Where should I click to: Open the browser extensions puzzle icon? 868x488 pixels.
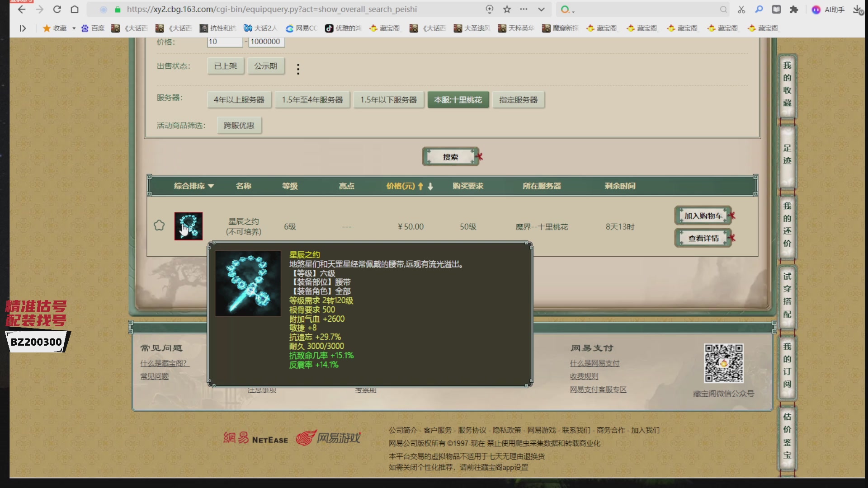tap(794, 9)
